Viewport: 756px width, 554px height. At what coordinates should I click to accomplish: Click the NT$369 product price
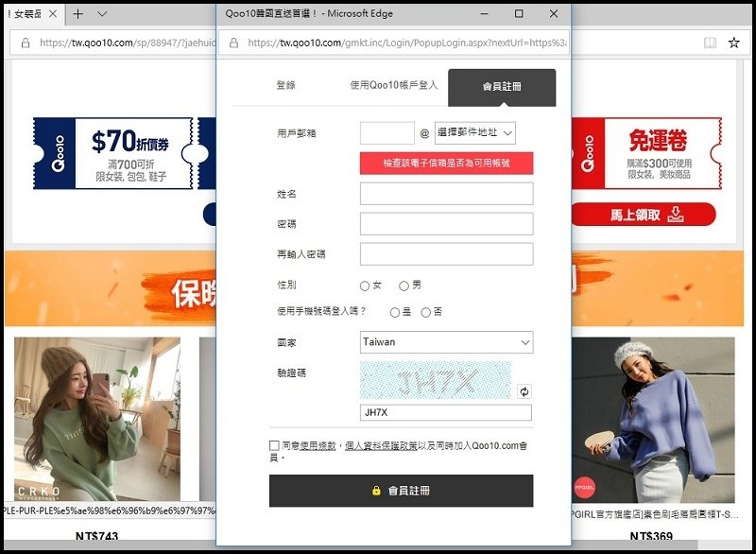coord(651,536)
